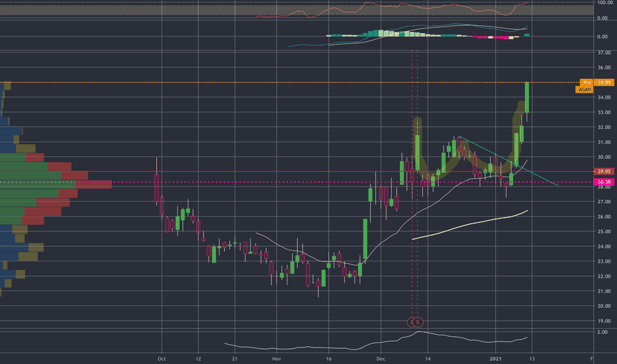This screenshot has width=617, height=364.
Task: Click the 19.00 value on price axis
Action: coord(604,321)
